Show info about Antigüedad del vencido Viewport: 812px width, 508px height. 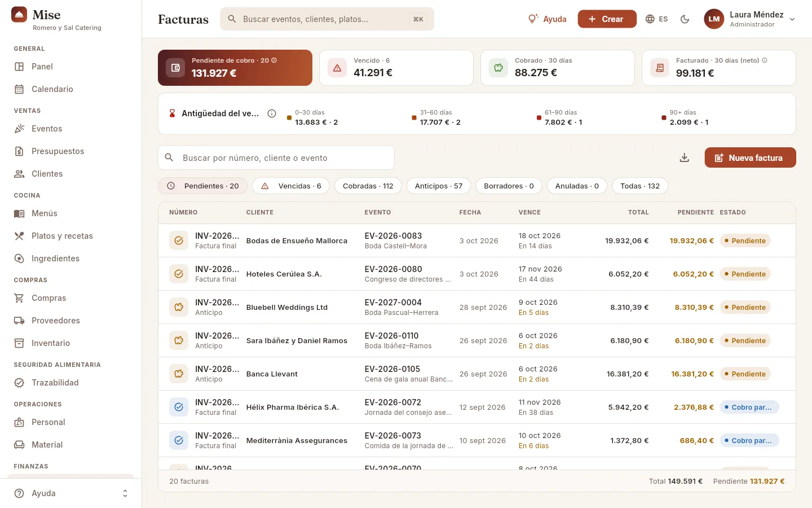[272, 113]
